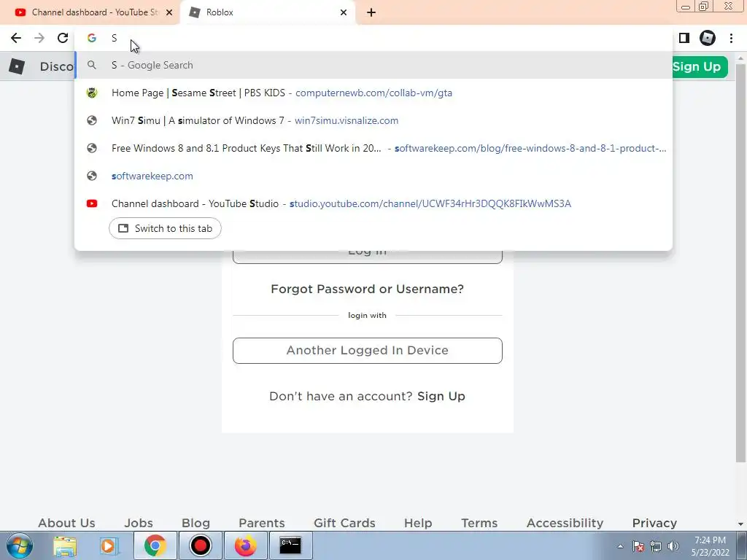
Task: Click the Action Center flag tray icon
Action: click(638, 546)
